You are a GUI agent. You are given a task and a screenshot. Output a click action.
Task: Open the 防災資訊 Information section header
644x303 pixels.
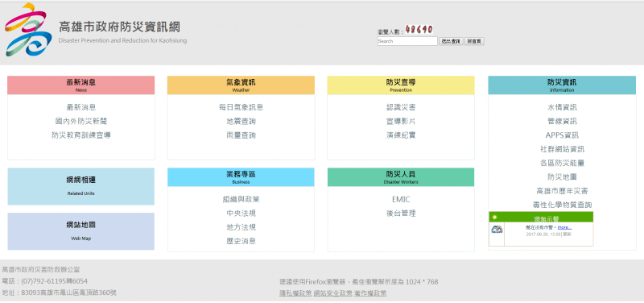point(562,85)
